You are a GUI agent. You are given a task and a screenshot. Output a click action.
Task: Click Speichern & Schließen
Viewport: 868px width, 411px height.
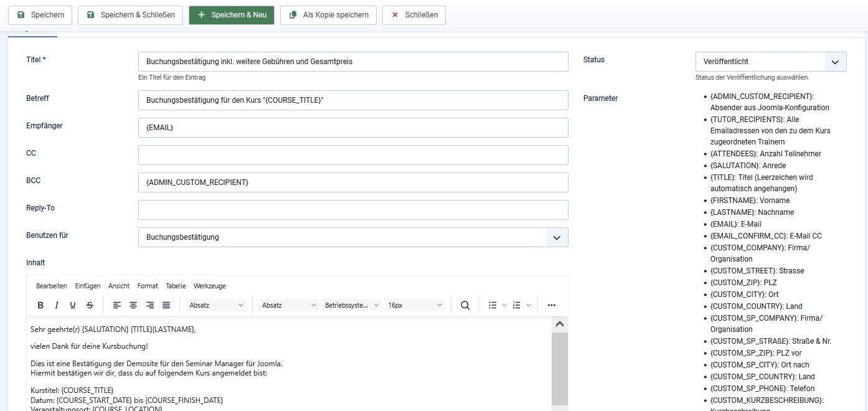click(130, 15)
